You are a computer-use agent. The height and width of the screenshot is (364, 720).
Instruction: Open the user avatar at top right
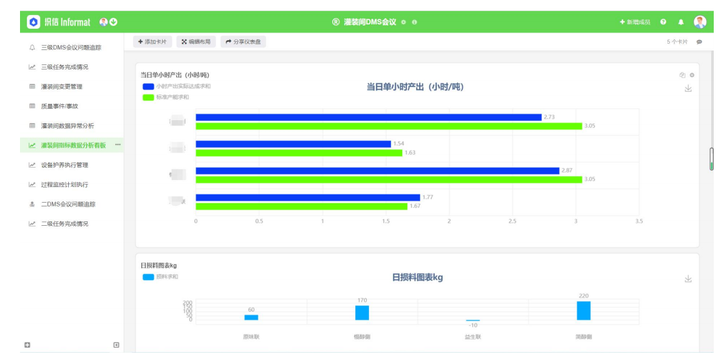click(700, 22)
